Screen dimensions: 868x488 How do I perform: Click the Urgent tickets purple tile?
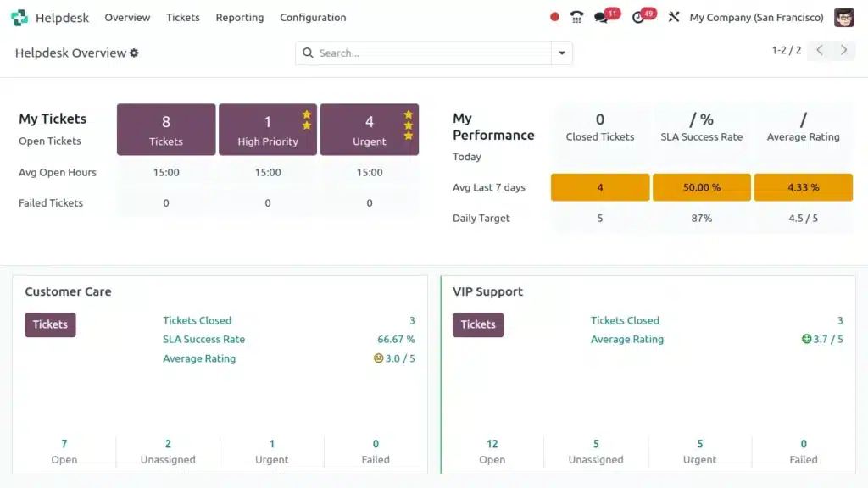369,130
